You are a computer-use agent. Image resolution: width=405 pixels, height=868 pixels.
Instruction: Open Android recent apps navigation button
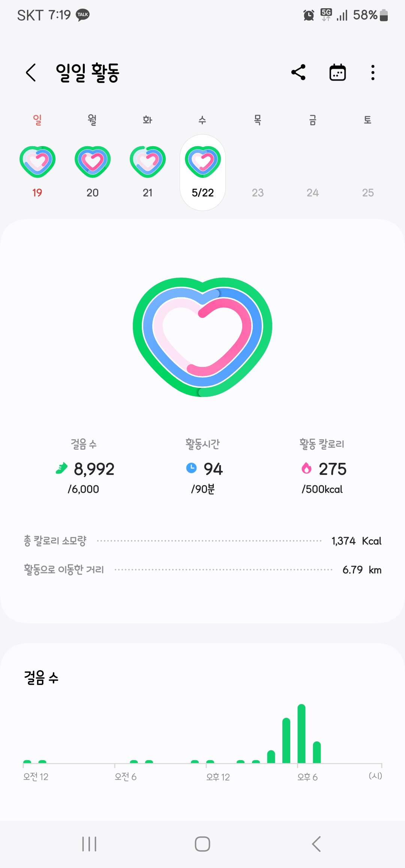pyautogui.click(x=89, y=844)
